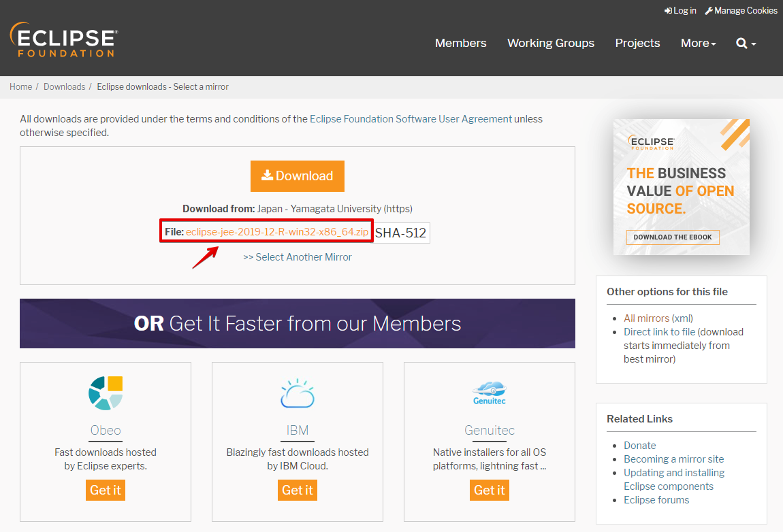783x532 pixels.
Task: Click Get it button under Obeo
Action: pos(106,490)
